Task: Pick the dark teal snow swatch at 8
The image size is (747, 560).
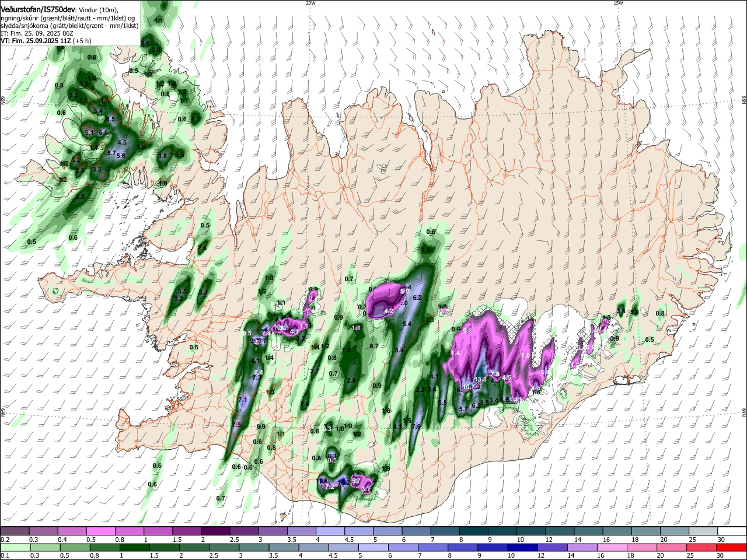Action: 473,531
